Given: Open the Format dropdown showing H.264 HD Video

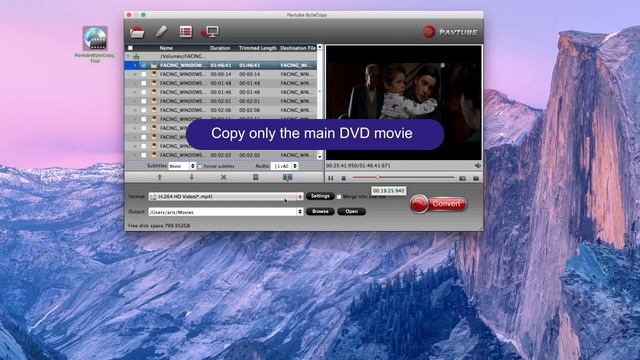Looking at the screenshot, I should pyautogui.click(x=226, y=197).
